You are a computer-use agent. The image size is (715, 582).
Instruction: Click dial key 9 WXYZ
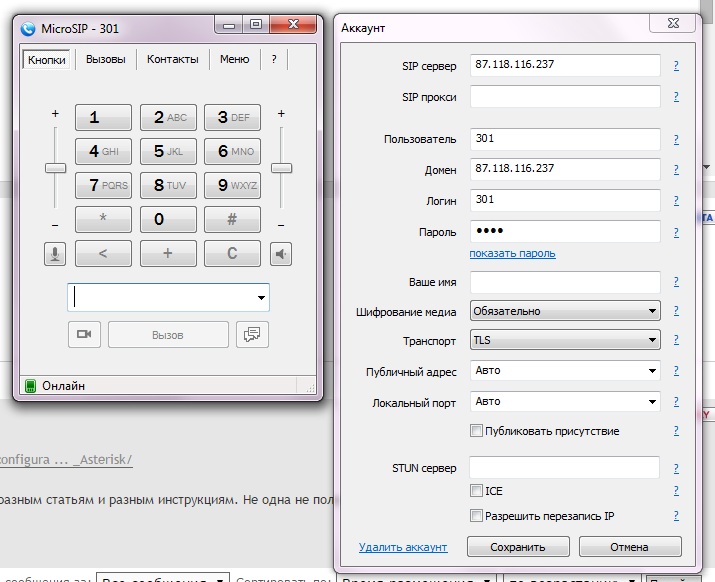[232, 185]
